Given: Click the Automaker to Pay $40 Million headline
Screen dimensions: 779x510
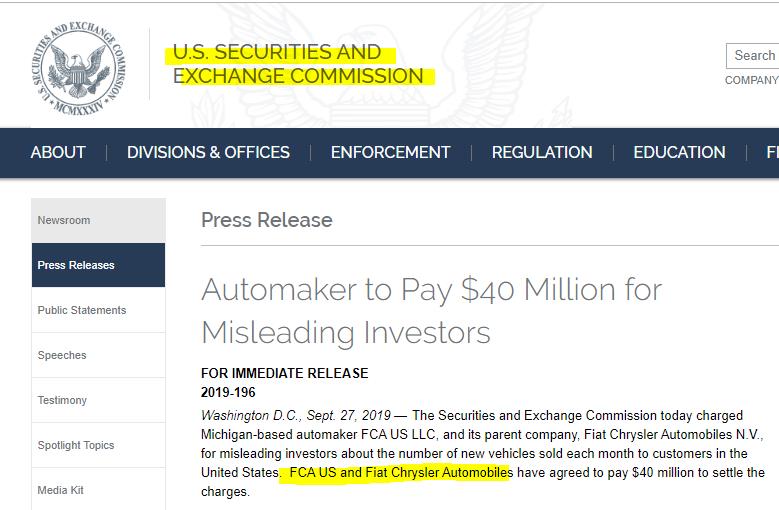Looking at the screenshot, I should 431,311.
